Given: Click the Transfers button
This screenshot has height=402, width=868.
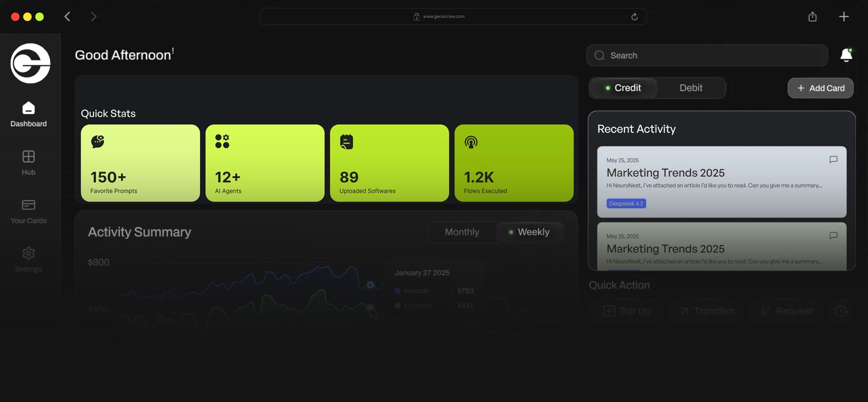Looking at the screenshot, I should 707,311.
